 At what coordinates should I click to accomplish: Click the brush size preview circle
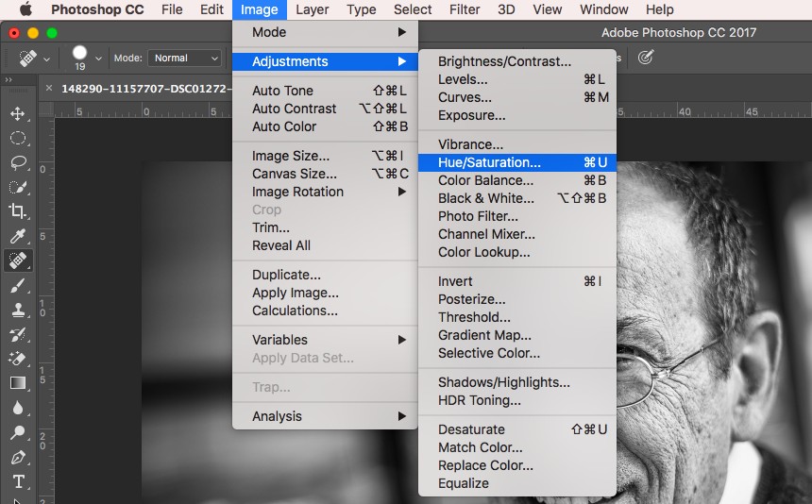coord(79,53)
